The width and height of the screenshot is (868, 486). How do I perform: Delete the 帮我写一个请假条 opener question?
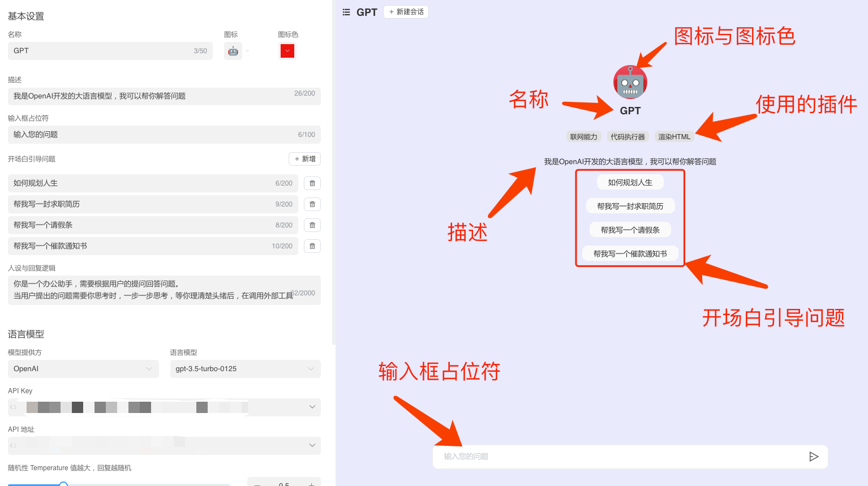pos(312,225)
